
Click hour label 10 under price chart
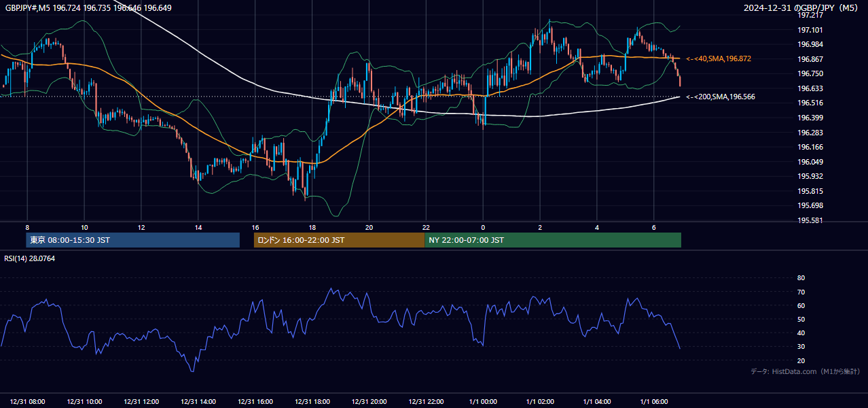(84, 227)
